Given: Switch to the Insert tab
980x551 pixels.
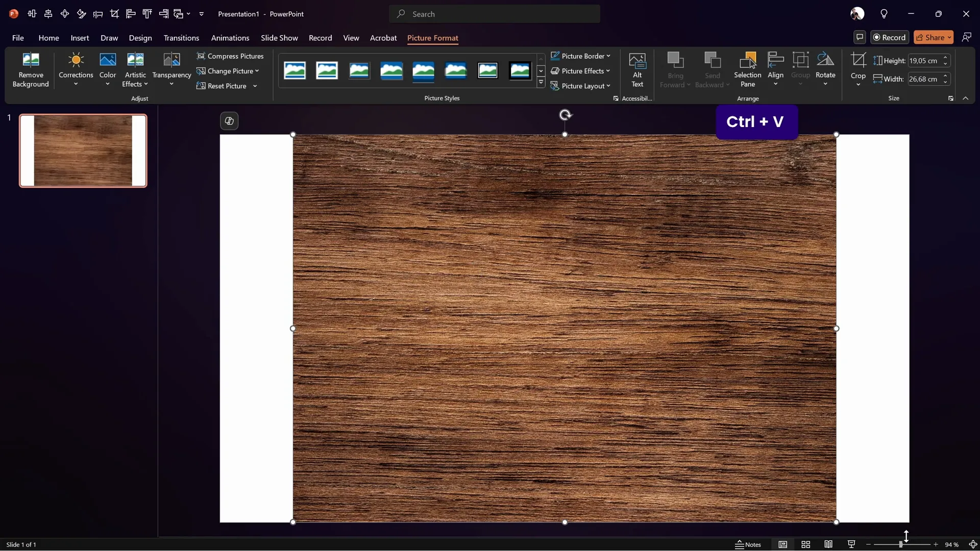Looking at the screenshot, I should pyautogui.click(x=80, y=38).
